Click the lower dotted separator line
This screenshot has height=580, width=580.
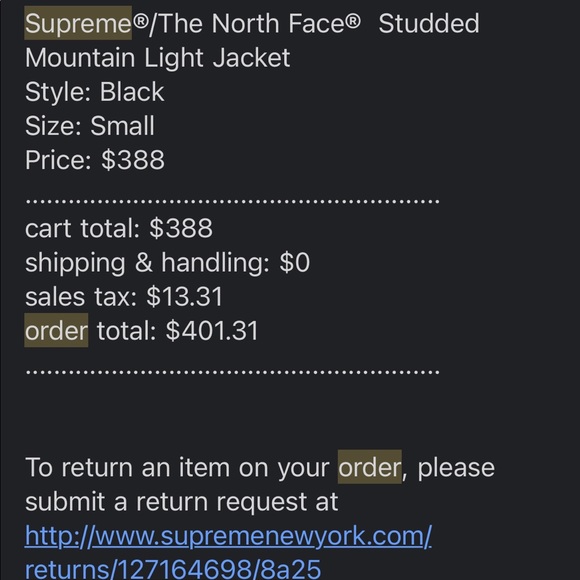(232, 372)
